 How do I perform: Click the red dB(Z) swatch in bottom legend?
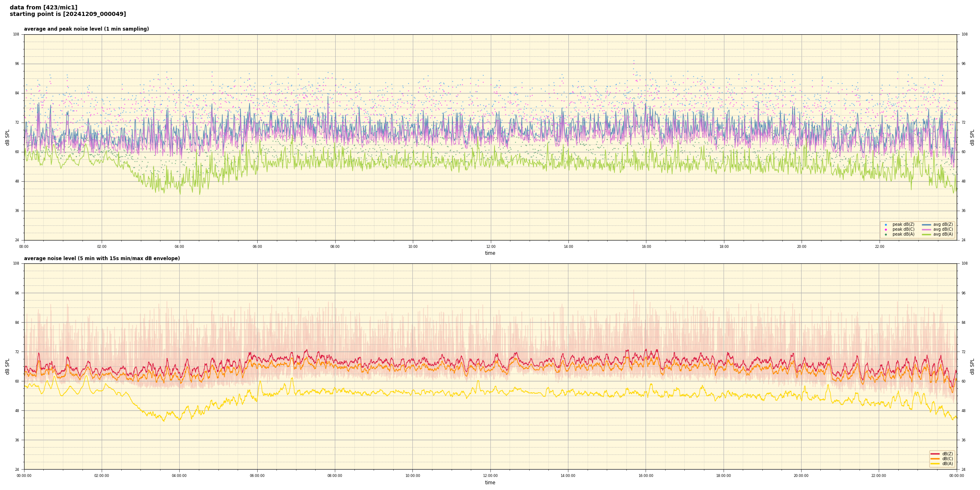pos(935,454)
